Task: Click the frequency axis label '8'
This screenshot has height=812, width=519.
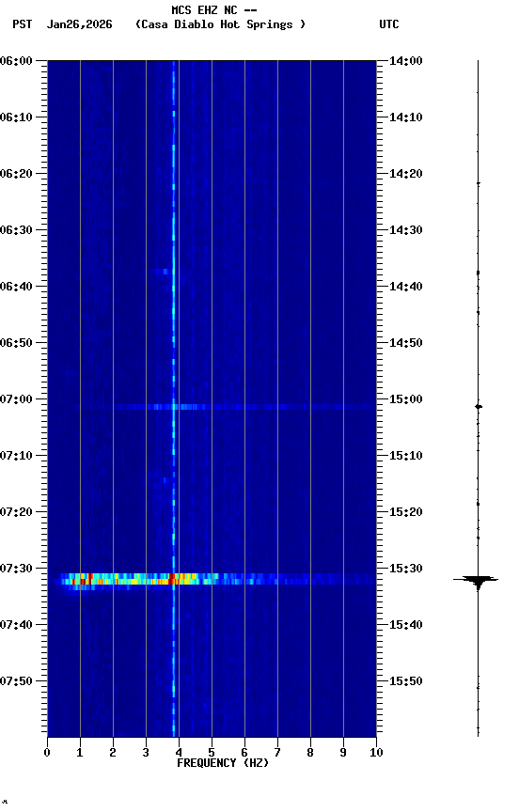Action: click(x=310, y=753)
